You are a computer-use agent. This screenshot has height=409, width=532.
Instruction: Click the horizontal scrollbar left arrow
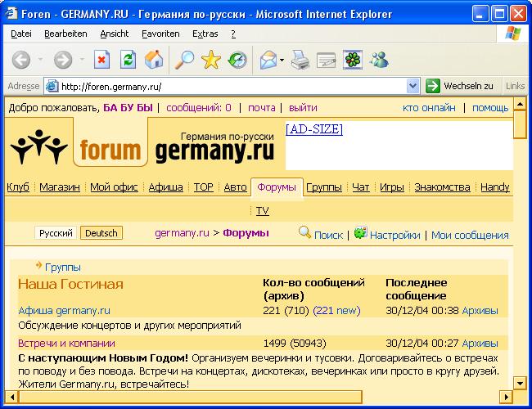(12, 397)
